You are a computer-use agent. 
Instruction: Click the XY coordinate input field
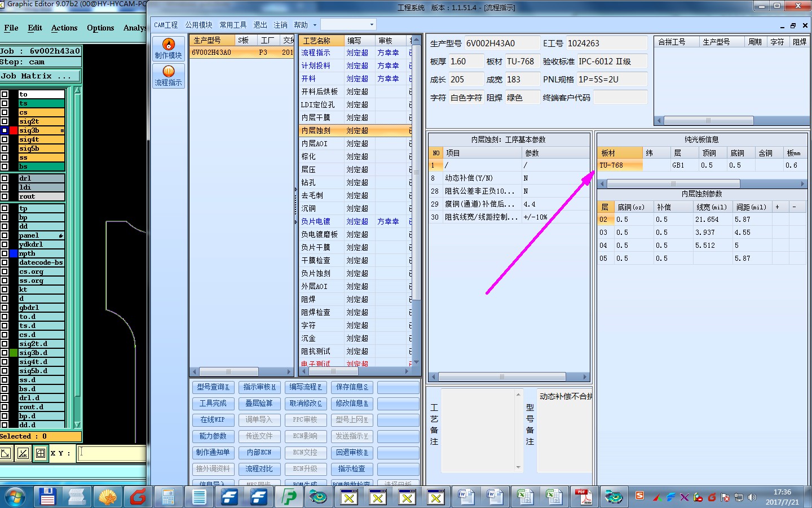point(112,453)
